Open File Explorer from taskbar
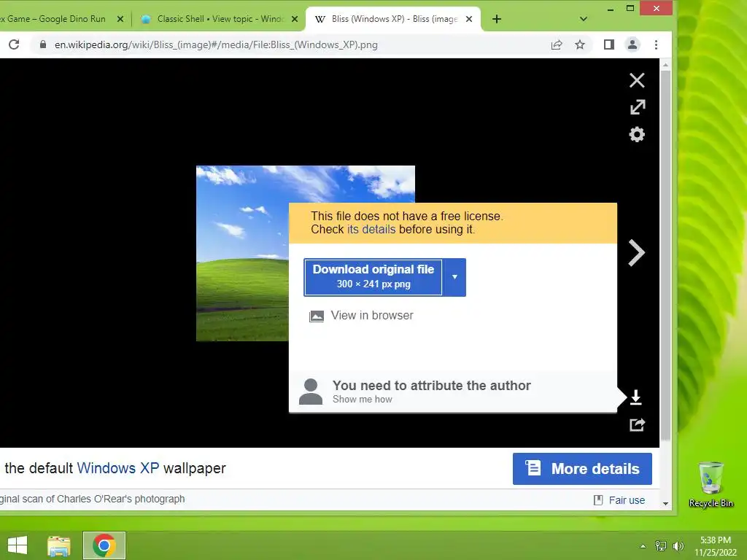 (58, 545)
